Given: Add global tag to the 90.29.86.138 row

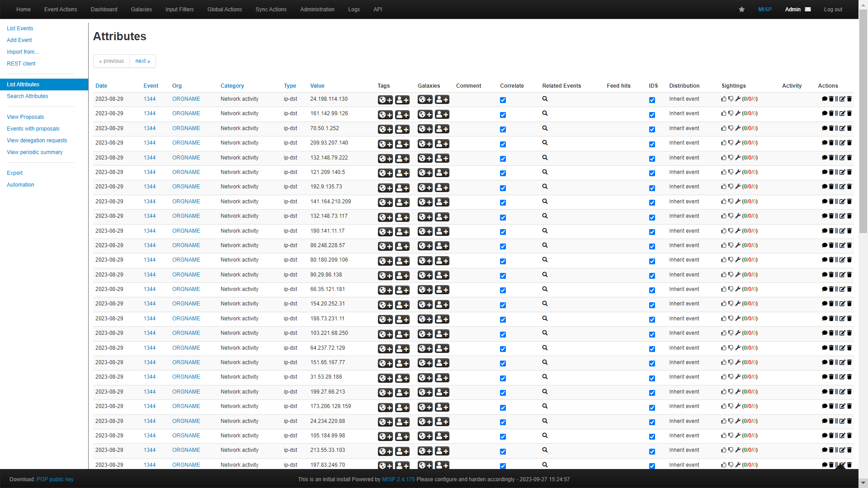Looking at the screenshot, I should [385, 276].
